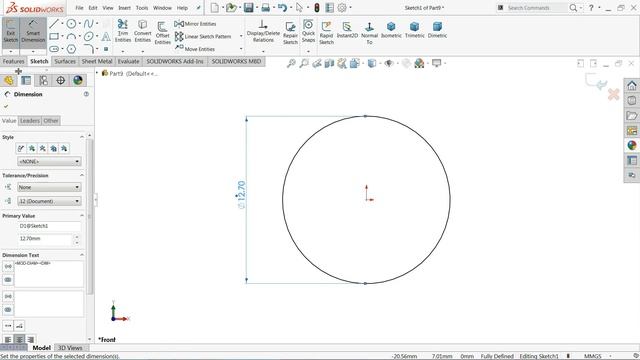Viewport: 640px width, 360px height.
Task: Select the Ellipse sketch tool
Action: 88,36
